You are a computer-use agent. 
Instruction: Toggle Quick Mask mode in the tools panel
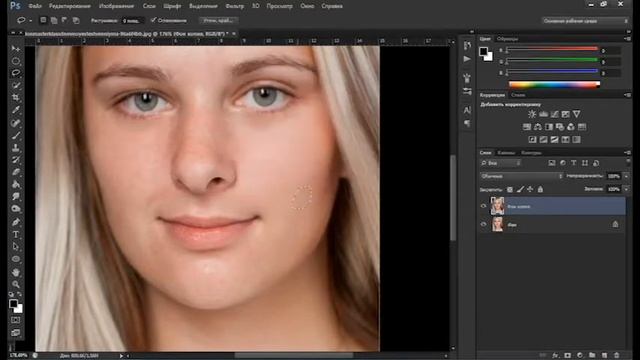tap(16, 320)
